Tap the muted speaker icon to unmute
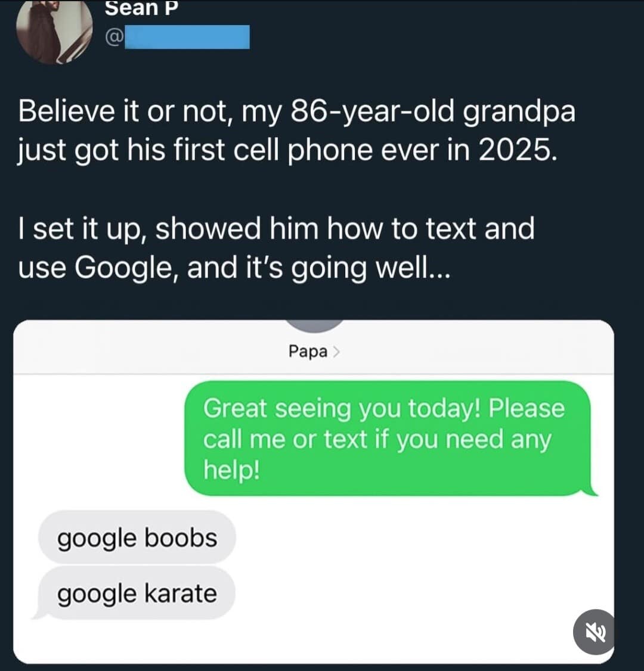The image size is (644, 671). [593, 631]
